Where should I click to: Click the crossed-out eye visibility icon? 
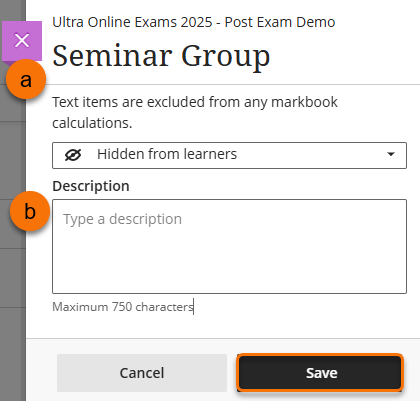tap(73, 155)
